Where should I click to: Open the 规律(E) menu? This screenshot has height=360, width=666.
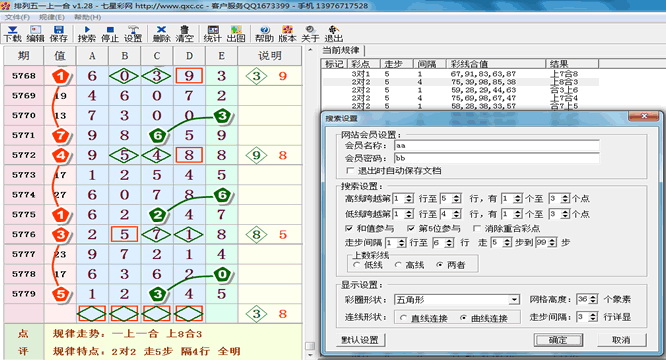click(x=52, y=17)
